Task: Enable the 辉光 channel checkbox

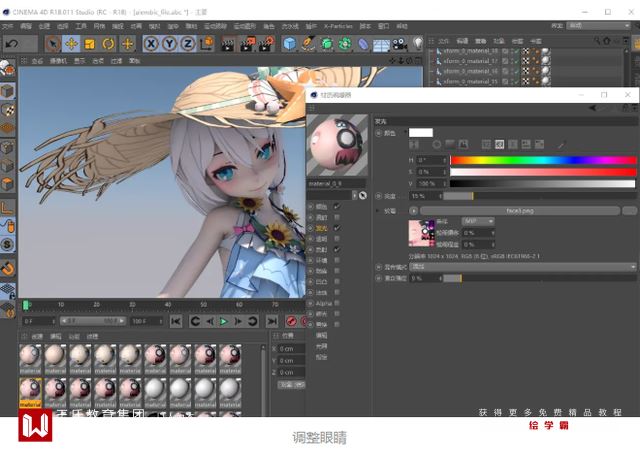Action: [x=337, y=314]
